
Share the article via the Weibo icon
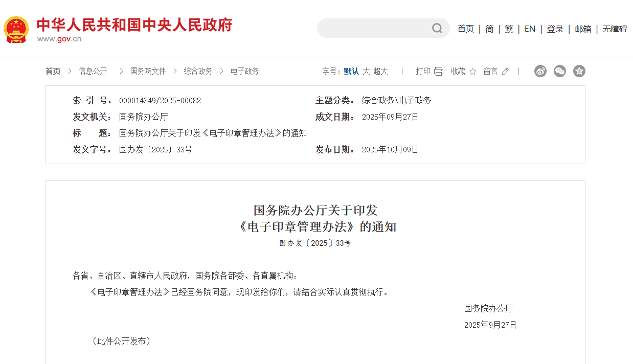tap(540, 71)
